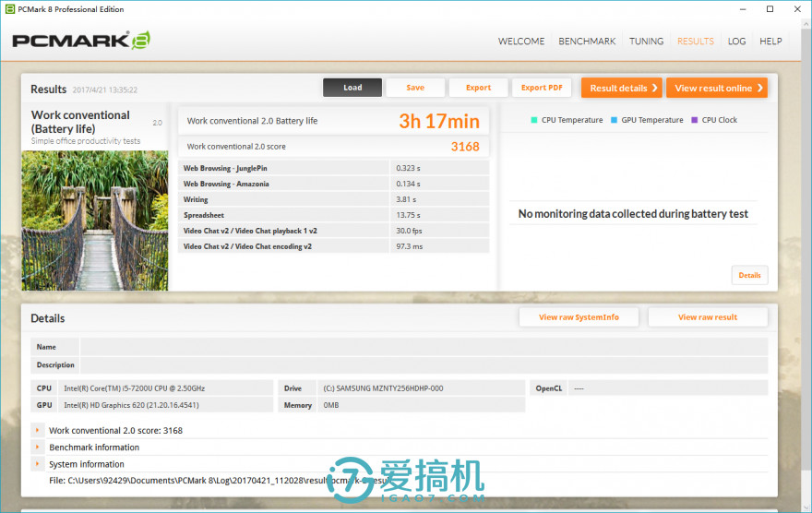Screen dimensions: 812x513
Task: Click the Details button in monitoring panel
Action: pos(749,275)
